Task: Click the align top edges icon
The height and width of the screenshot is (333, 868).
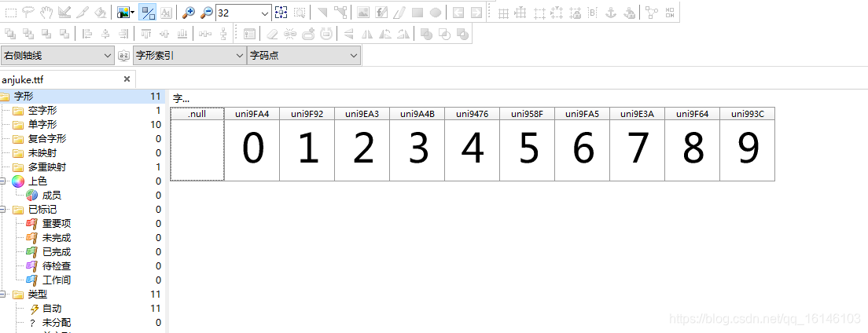Action: [146, 34]
